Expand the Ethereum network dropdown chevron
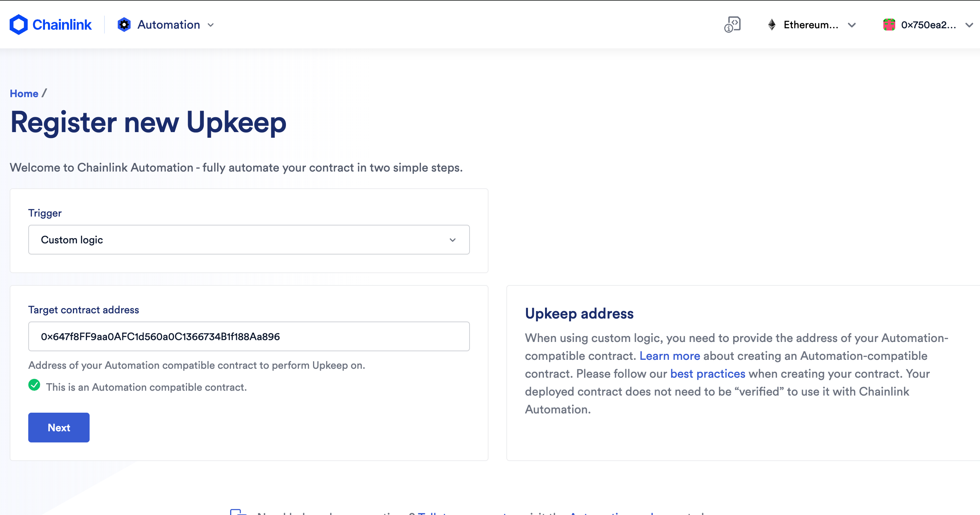The height and width of the screenshot is (515, 980). (852, 25)
